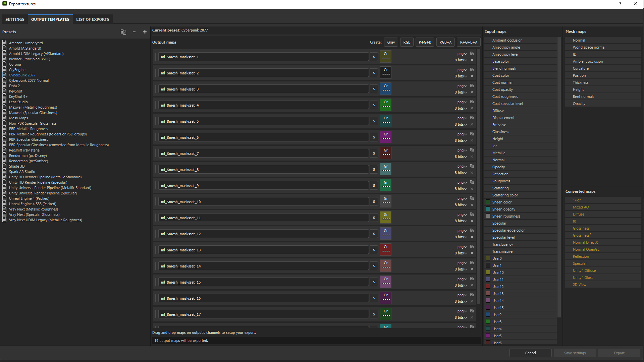Click the Cancel button

pyautogui.click(x=530, y=353)
